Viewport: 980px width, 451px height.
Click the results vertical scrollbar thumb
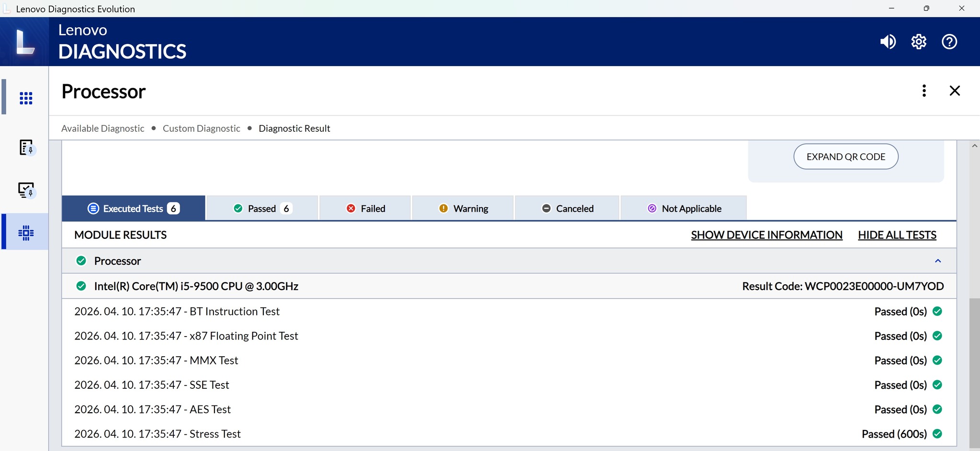coord(974,373)
